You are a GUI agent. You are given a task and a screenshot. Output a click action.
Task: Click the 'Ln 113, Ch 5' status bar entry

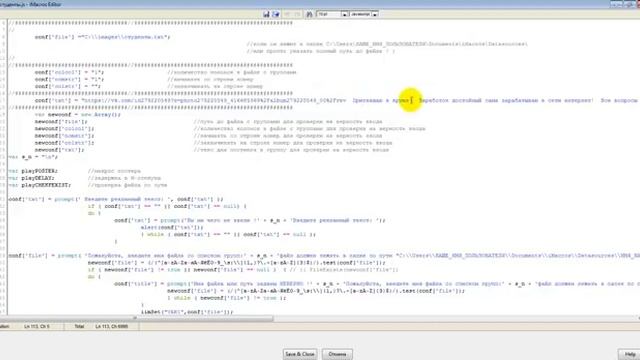[x=37, y=327]
